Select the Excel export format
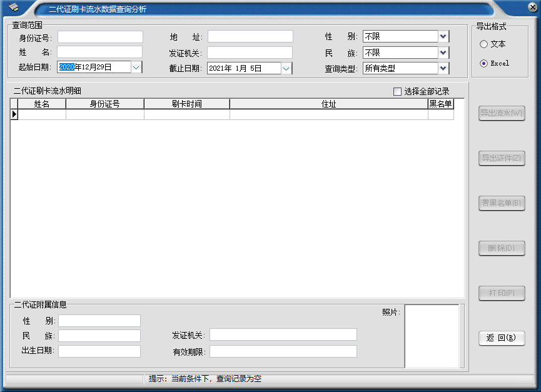Viewport: 541px width, 392px height. pos(483,63)
